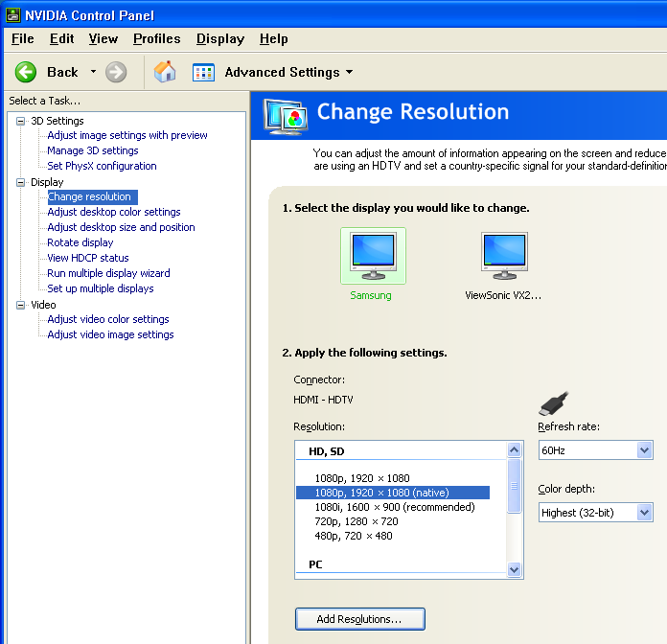Click the Advanced Settings grid icon
The height and width of the screenshot is (644, 667).
coord(203,72)
